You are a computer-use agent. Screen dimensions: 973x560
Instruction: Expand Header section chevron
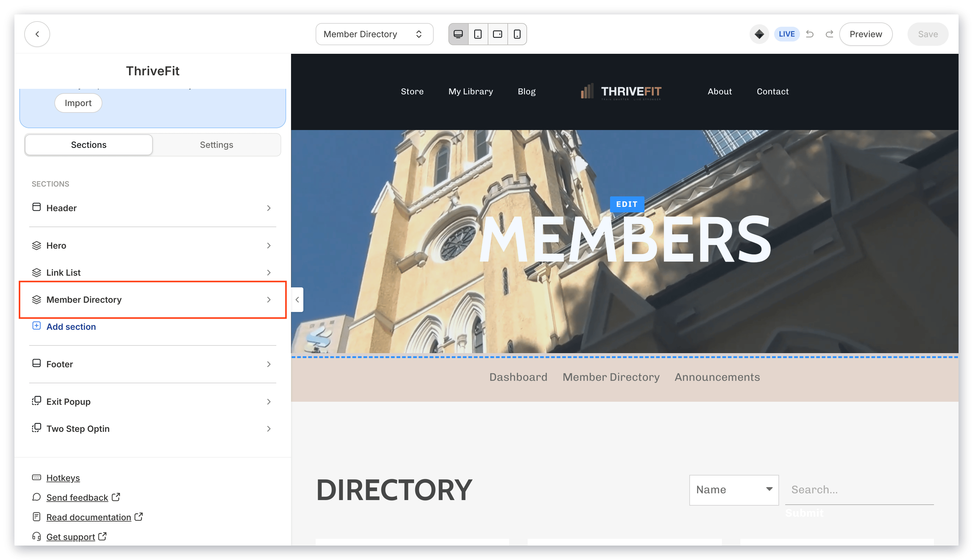point(268,208)
